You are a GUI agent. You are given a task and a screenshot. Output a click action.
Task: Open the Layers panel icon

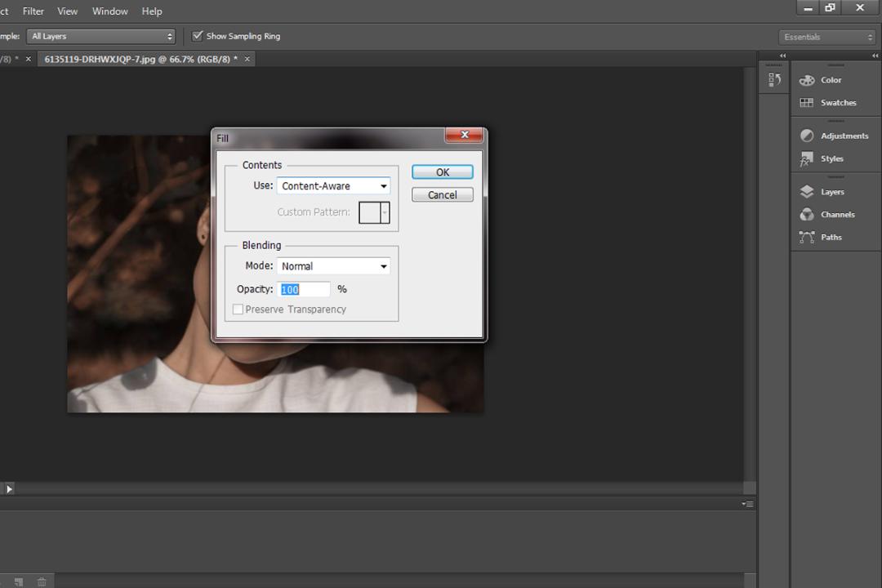pyautogui.click(x=807, y=192)
